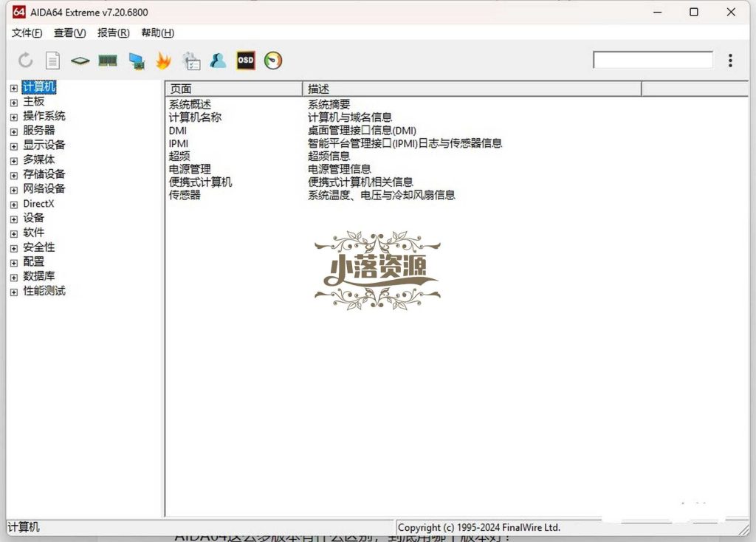Open the three-dot more options menu
This screenshot has height=542, width=756.
(730, 61)
